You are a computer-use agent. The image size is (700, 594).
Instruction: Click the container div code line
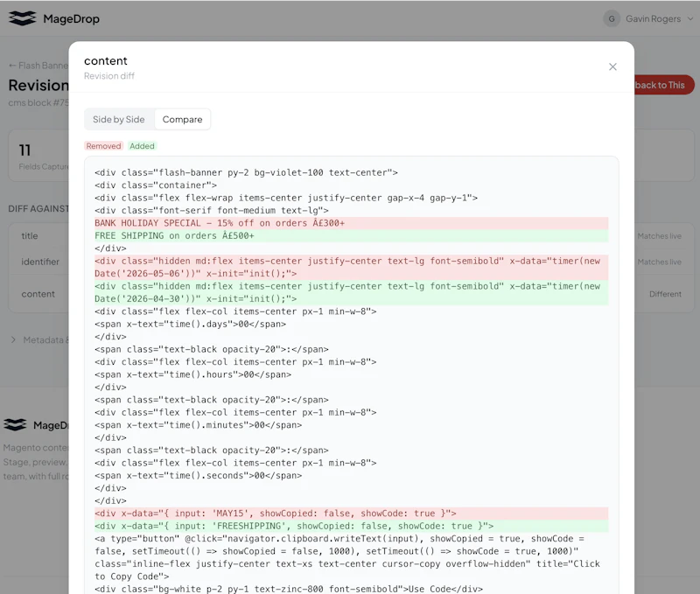click(156, 185)
